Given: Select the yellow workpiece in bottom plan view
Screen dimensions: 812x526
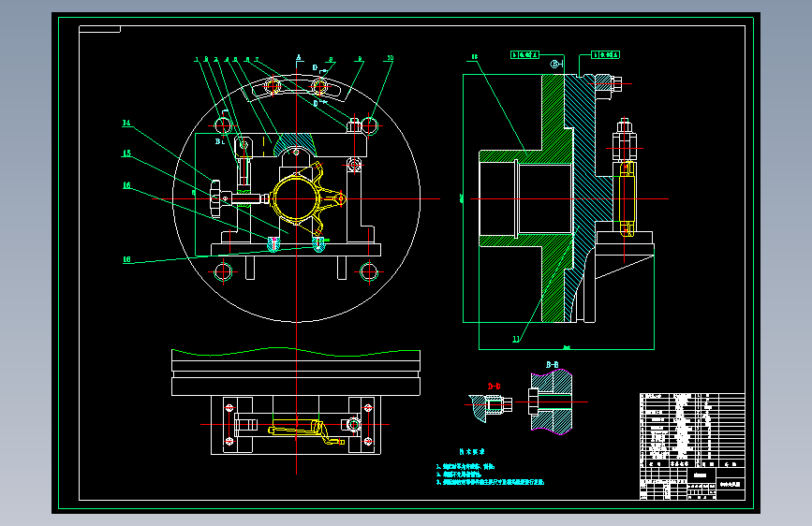Looking at the screenshot, I should (305, 430).
